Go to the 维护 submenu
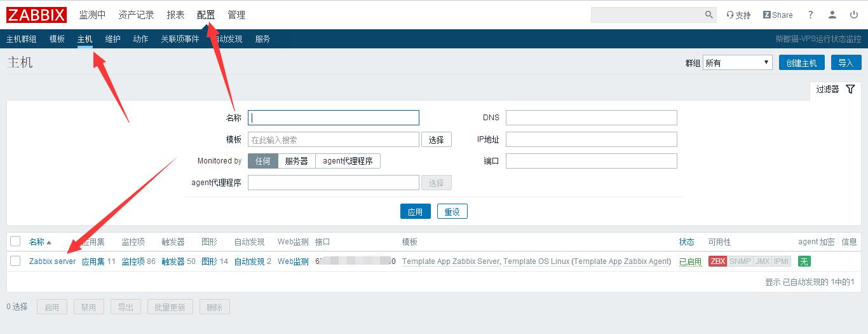Screen dimensions: 868x334 [112, 39]
